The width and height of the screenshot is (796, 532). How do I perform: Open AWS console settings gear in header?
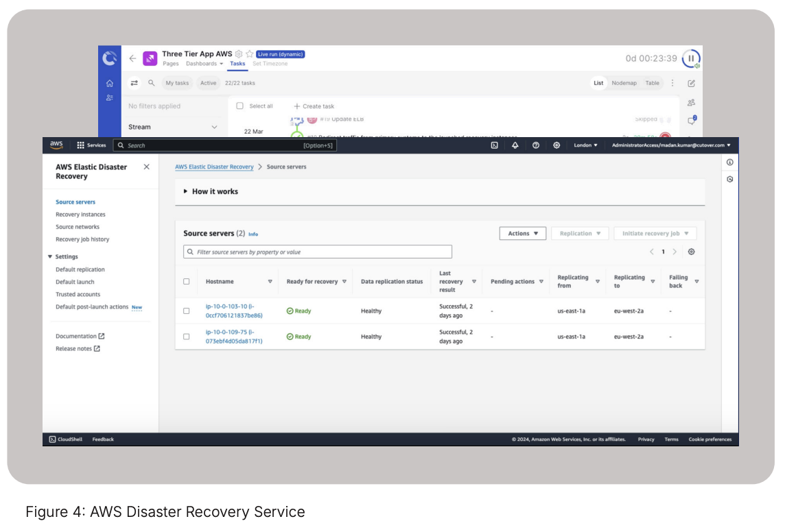tap(557, 145)
